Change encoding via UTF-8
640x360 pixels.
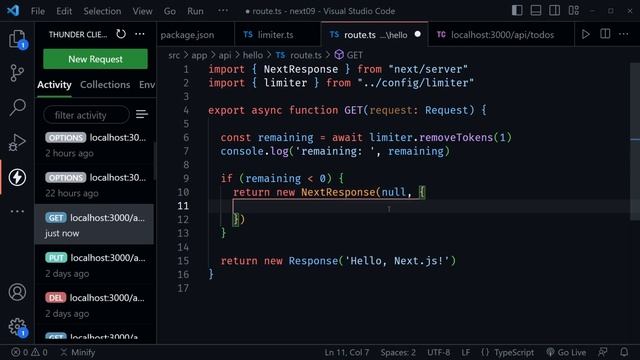[438, 352]
